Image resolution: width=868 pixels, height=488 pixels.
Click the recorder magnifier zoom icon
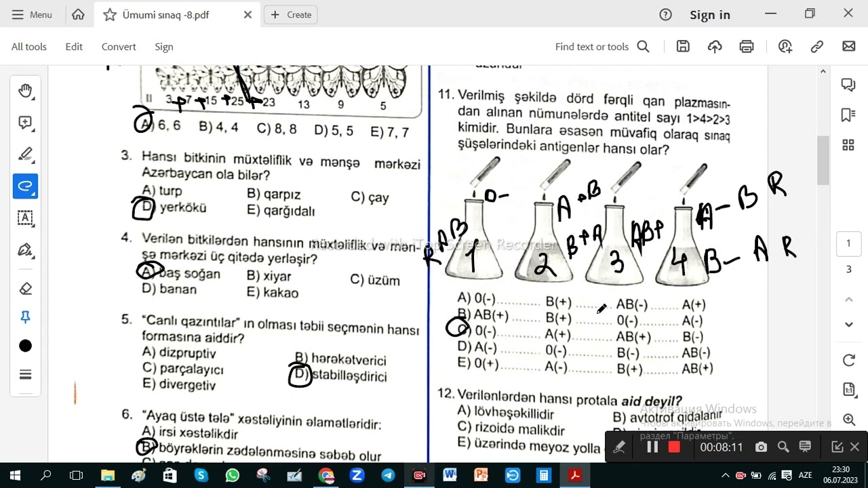coord(783,447)
